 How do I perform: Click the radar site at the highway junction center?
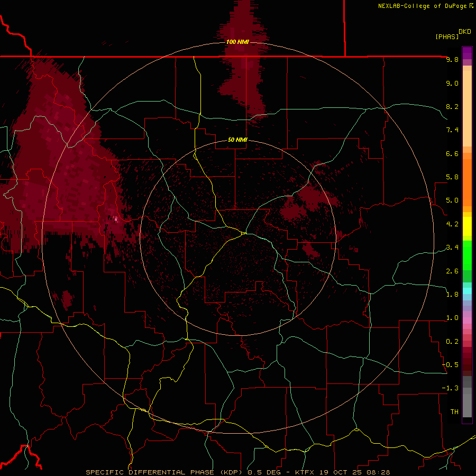(x=244, y=233)
